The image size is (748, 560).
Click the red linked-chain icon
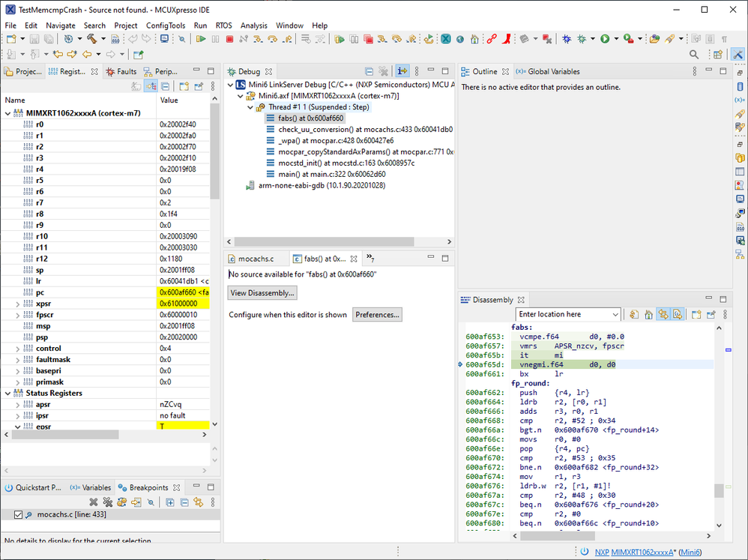click(492, 39)
